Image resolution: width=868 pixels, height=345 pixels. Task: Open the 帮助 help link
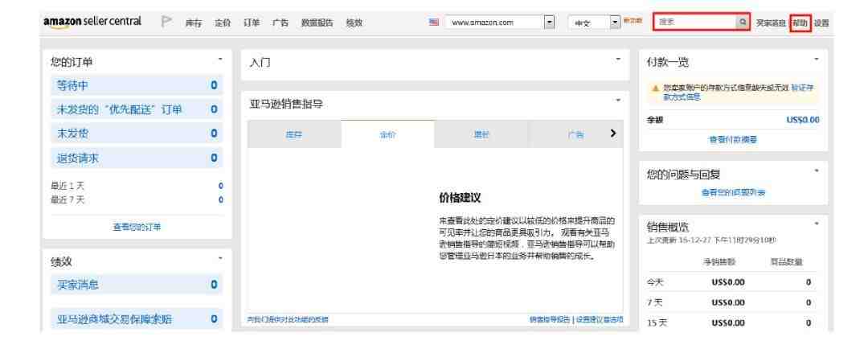click(800, 23)
